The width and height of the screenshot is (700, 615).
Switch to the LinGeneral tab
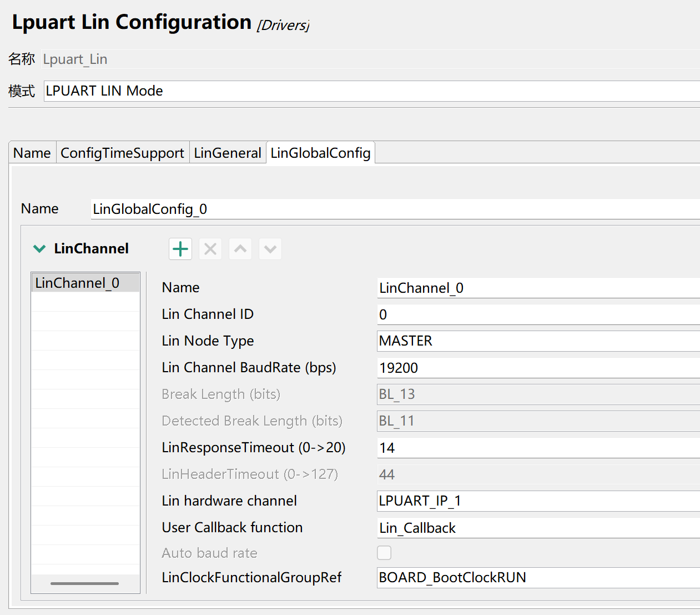pos(228,153)
